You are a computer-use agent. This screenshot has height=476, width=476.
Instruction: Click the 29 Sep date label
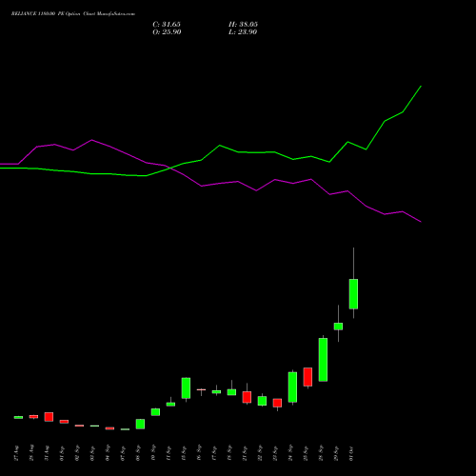pos(336,453)
